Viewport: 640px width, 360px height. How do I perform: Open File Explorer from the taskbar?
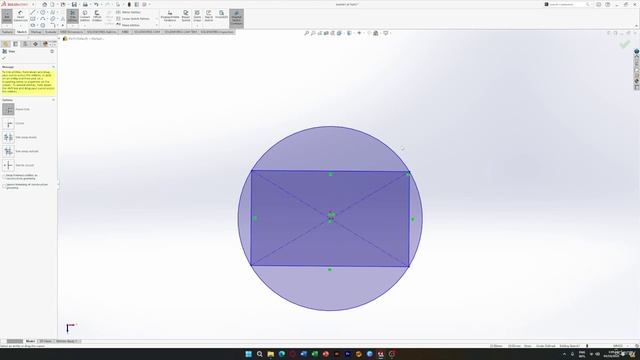pos(271,354)
